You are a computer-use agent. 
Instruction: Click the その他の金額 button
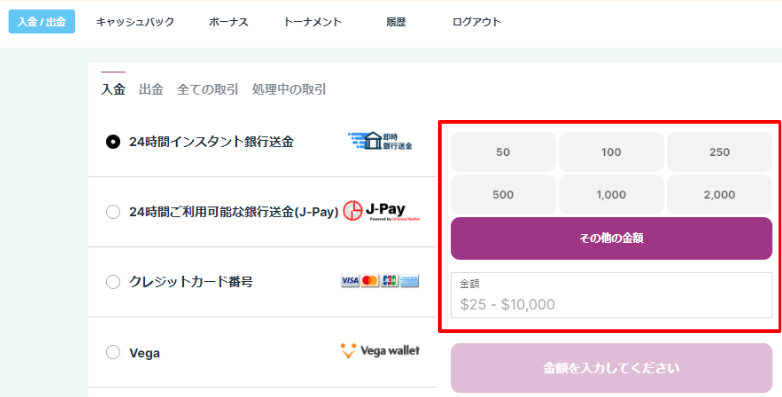pyautogui.click(x=611, y=238)
